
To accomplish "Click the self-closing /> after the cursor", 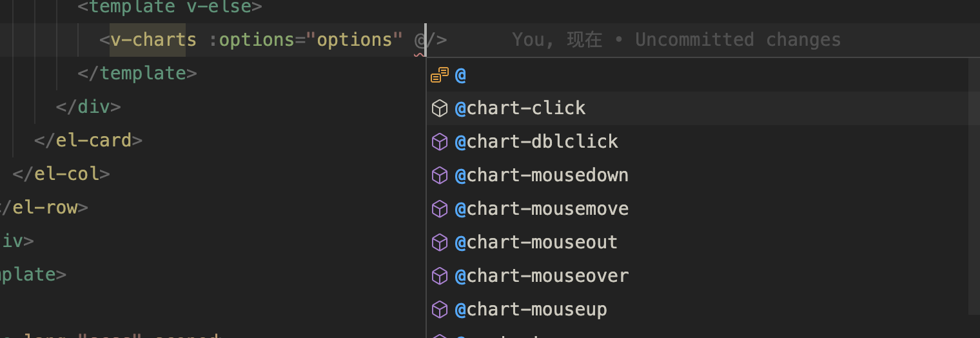I will point(438,40).
